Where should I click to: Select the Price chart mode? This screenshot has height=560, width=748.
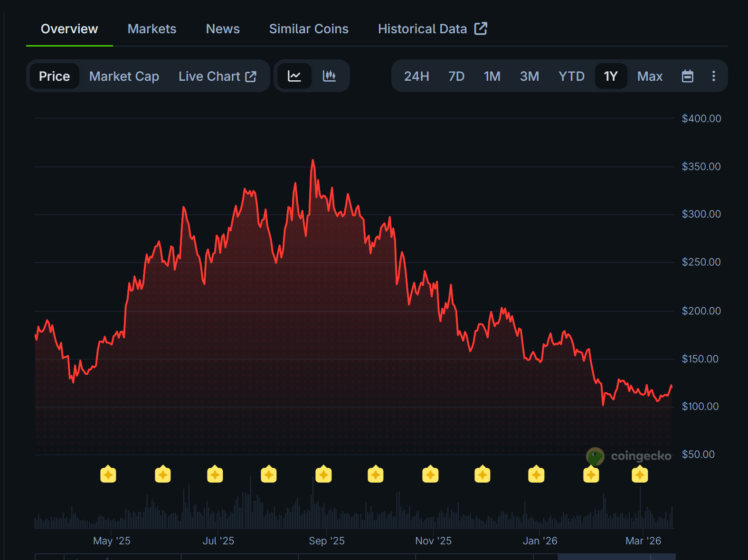point(55,76)
